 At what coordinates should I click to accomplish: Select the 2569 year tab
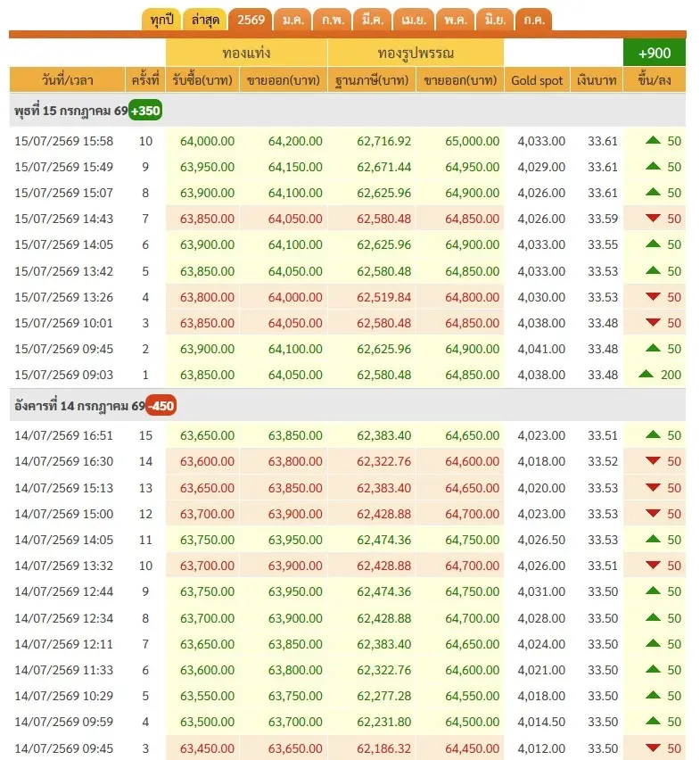coord(251,20)
